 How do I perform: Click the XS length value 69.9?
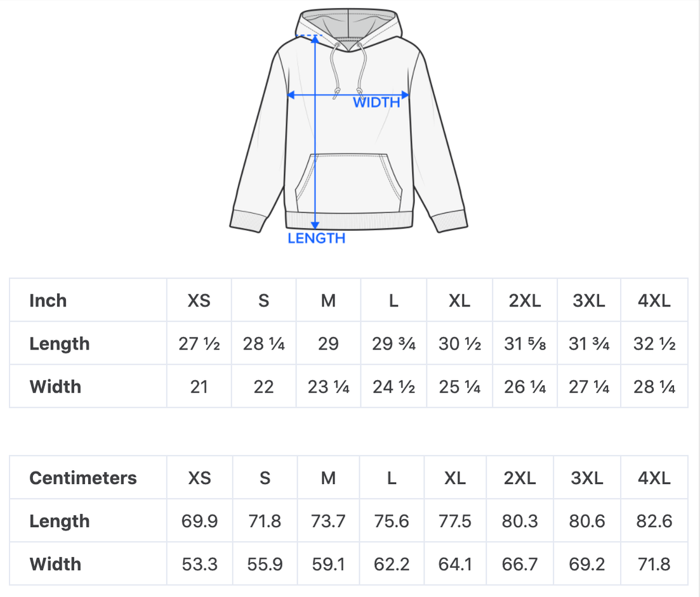199,521
